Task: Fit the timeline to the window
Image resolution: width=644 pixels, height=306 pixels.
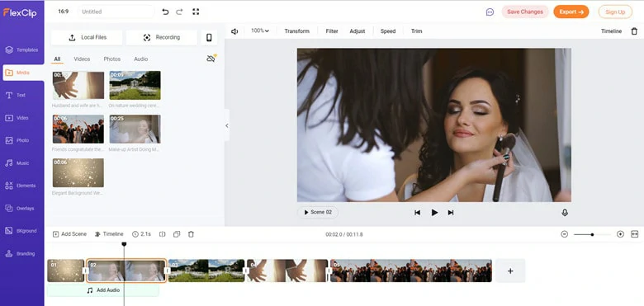Action: pos(635,234)
